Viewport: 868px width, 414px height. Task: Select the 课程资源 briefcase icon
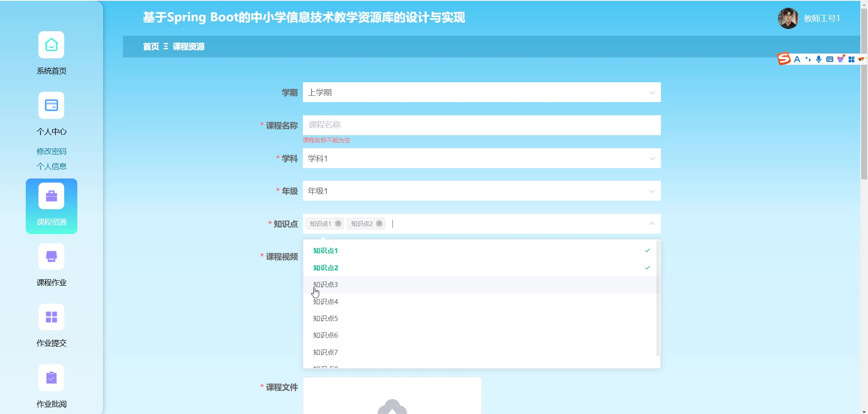click(x=51, y=196)
